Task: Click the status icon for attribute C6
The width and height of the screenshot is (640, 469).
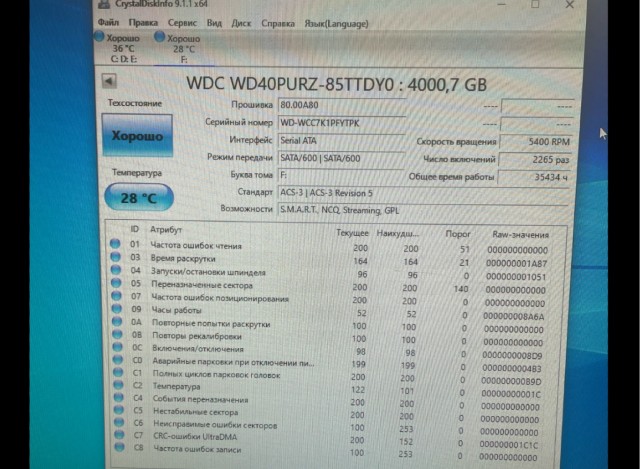Action: tap(119, 422)
